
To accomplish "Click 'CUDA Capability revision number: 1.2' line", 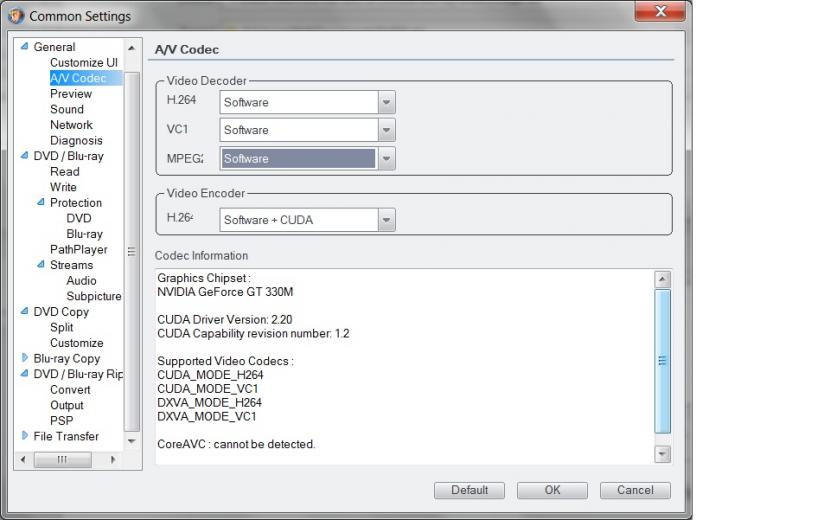I will tap(253, 334).
